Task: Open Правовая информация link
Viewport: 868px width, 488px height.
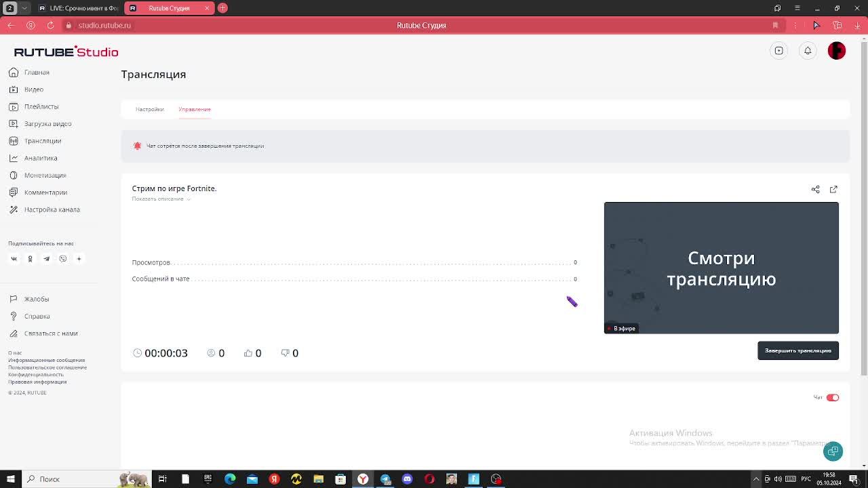Action: tap(37, 382)
